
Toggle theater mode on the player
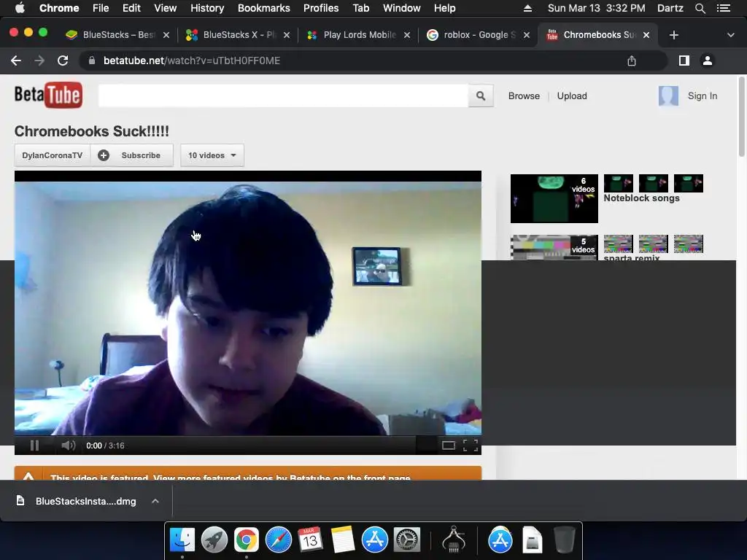[449, 446]
